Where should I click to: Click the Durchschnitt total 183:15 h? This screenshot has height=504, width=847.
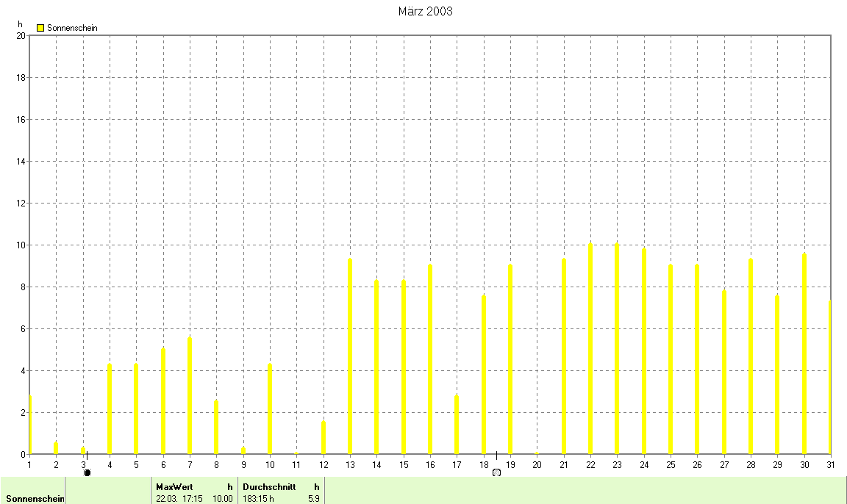tap(258, 499)
